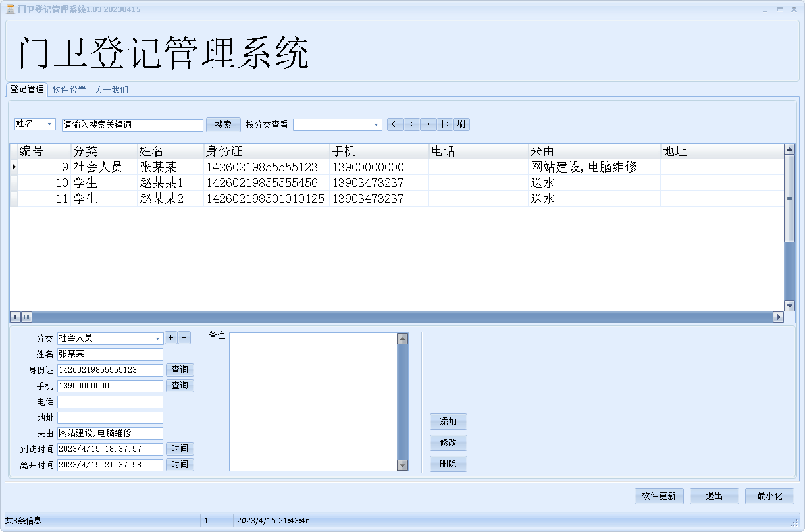The image size is (805, 532).
Task: Click 查询 next to the 身份证 field
Action: click(179, 369)
